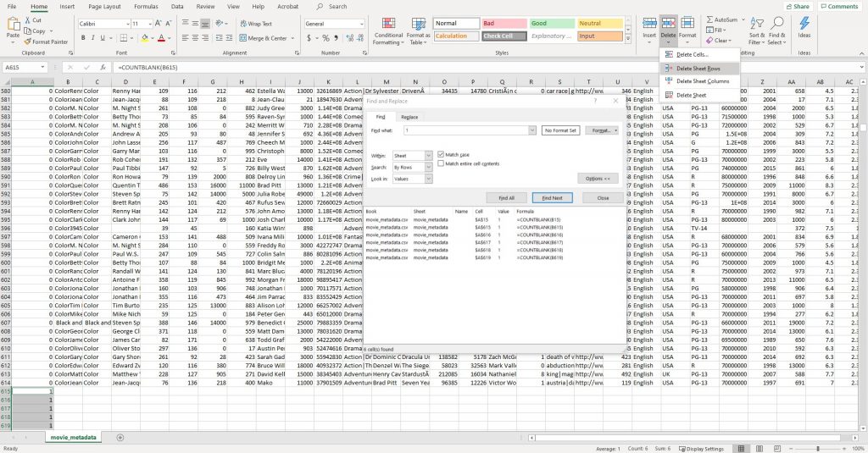868x453 pixels.
Task: Switch to the Replace tab
Action: [x=409, y=117]
